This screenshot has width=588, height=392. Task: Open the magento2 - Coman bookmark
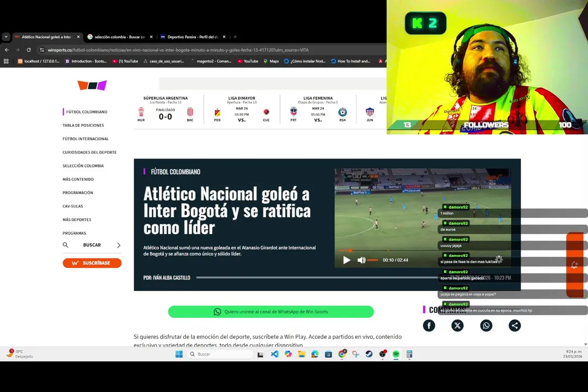211,61
